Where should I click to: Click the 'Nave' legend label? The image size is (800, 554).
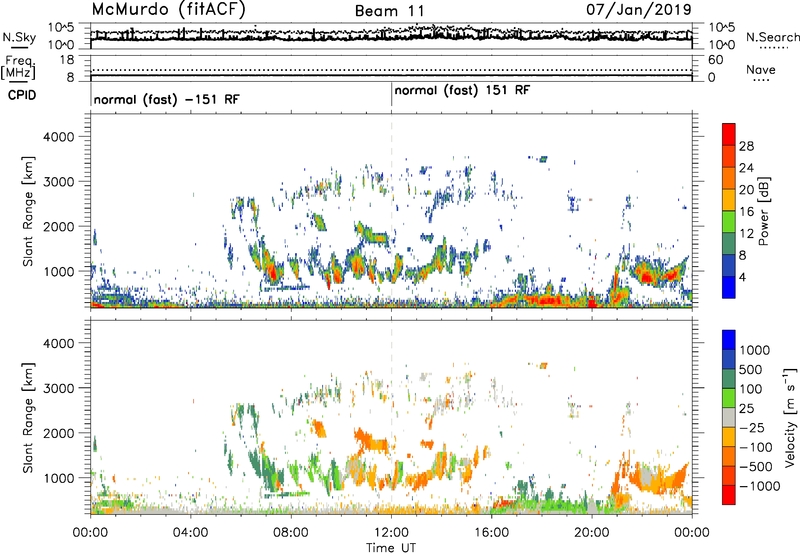761,69
